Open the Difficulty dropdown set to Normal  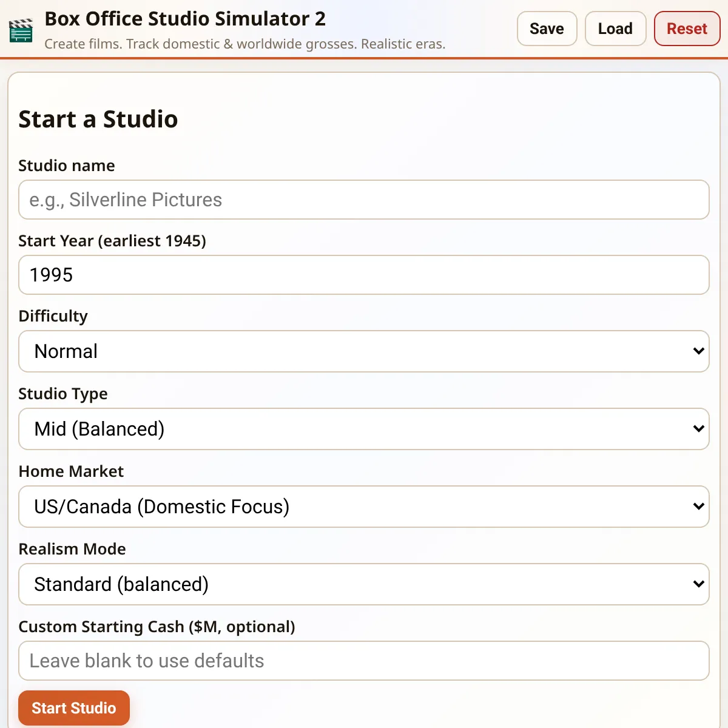[364, 351]
